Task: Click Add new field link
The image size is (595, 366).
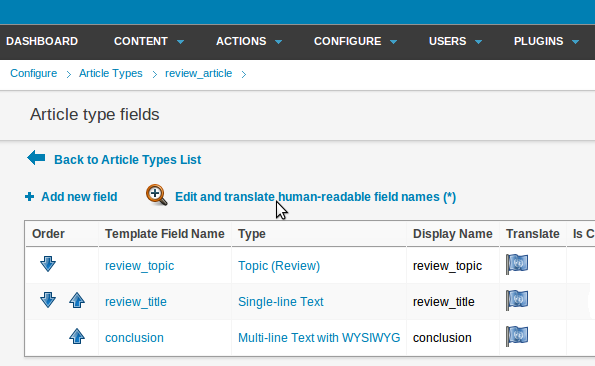Action: click(79, 197)
